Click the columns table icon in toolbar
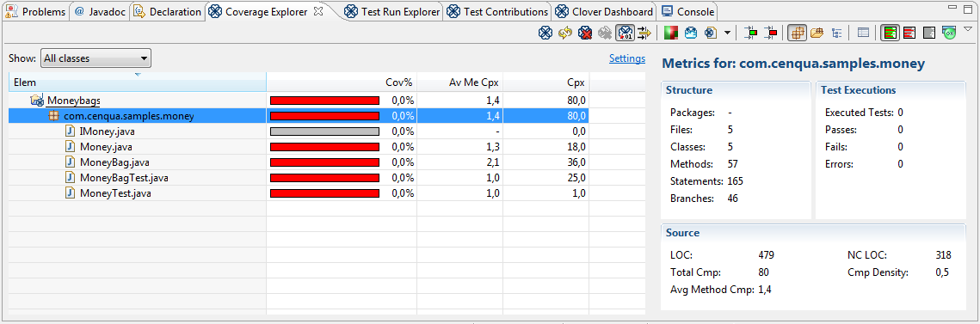 click(x=863, y=33)
